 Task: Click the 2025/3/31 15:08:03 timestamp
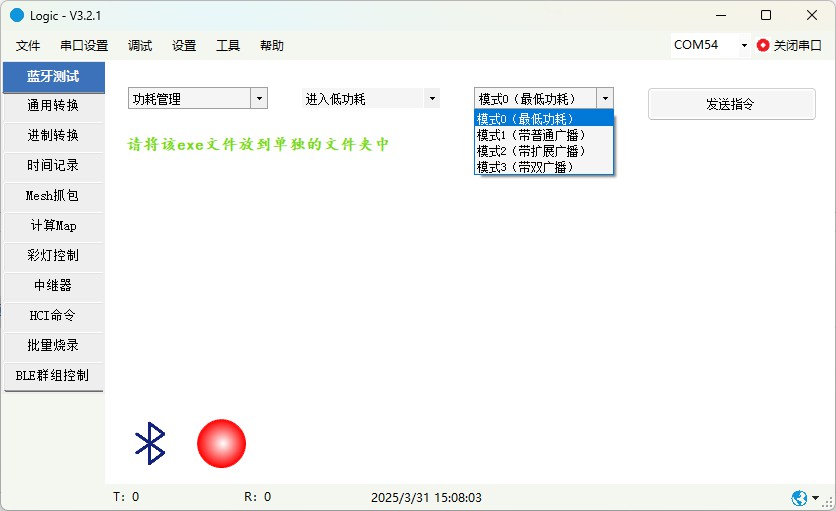(426, 498)
